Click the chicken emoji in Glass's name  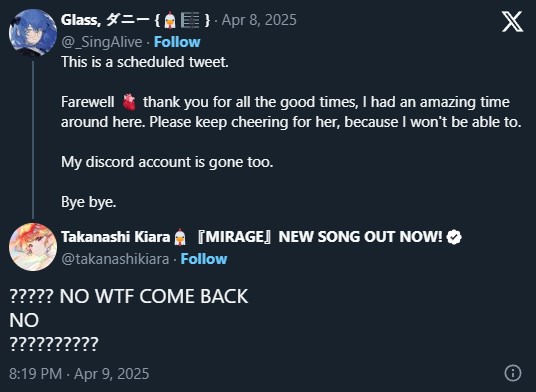tap(169, 20)
